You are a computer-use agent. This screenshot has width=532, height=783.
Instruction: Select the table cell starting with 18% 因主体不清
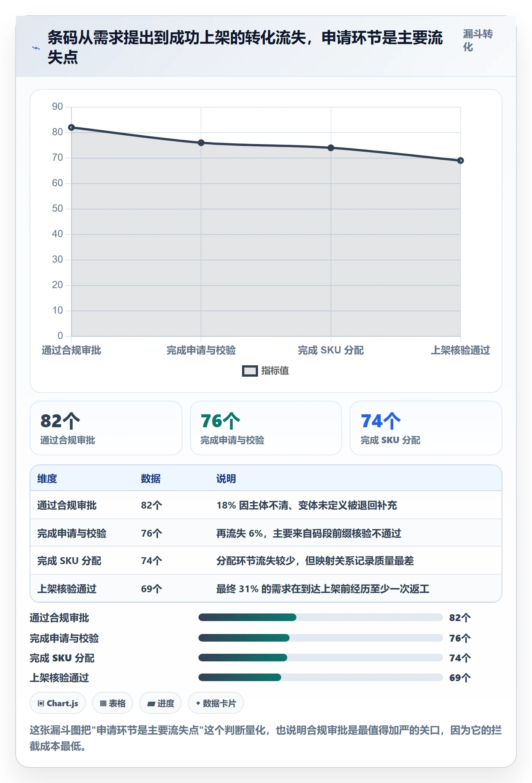tap(307, 505)
